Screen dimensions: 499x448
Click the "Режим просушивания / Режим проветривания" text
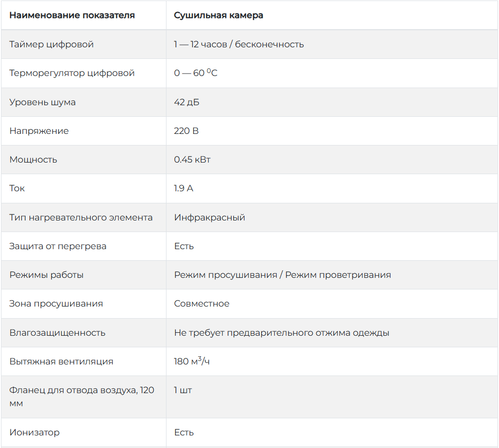click(x=282, y=275)
